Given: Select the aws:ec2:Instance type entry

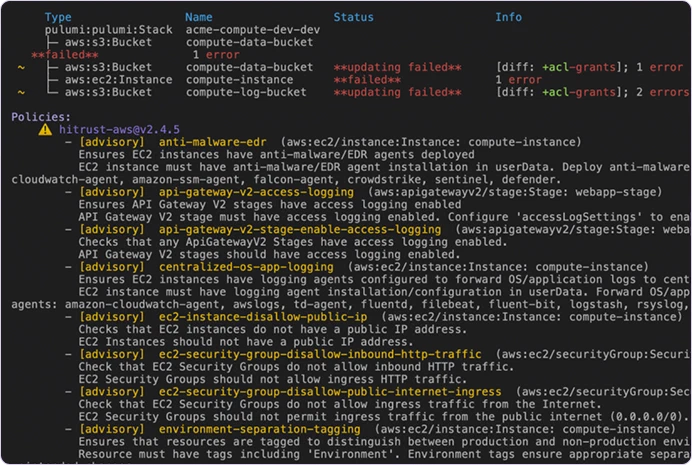Looking at the screenshot, I should [x=118, y=80].
